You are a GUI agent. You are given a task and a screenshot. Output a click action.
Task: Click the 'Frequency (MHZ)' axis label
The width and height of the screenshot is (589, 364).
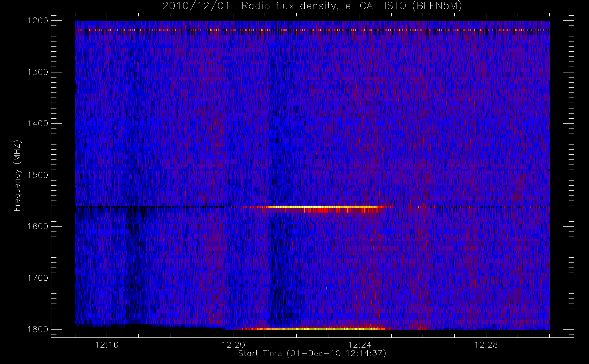click(17, 175)
